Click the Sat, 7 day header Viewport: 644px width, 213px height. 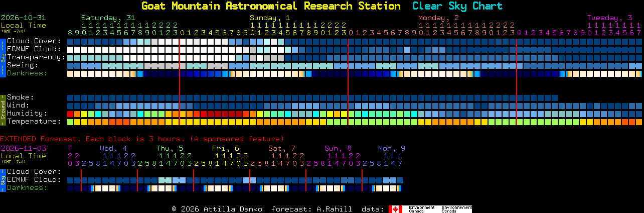282,148
